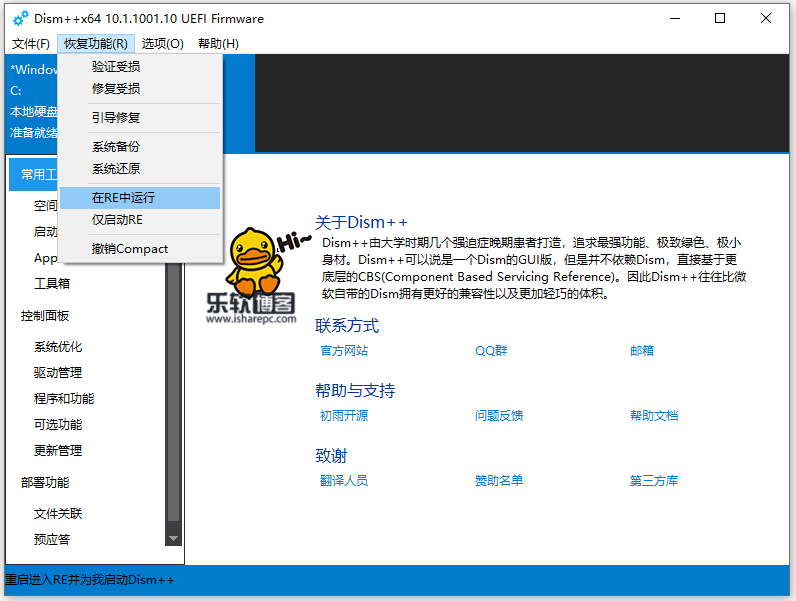
Task: Maximize the Dism++ window
Action: (720, 18)
